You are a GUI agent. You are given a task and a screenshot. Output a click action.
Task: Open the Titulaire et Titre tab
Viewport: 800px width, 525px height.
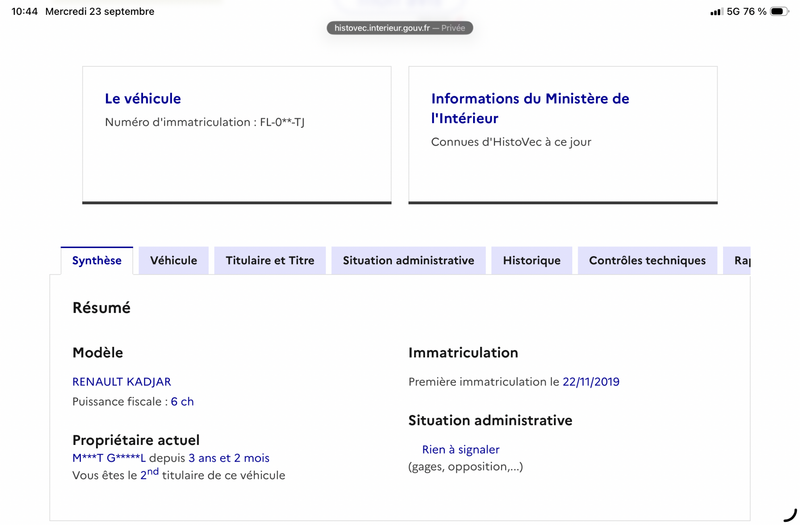[270, 260]
